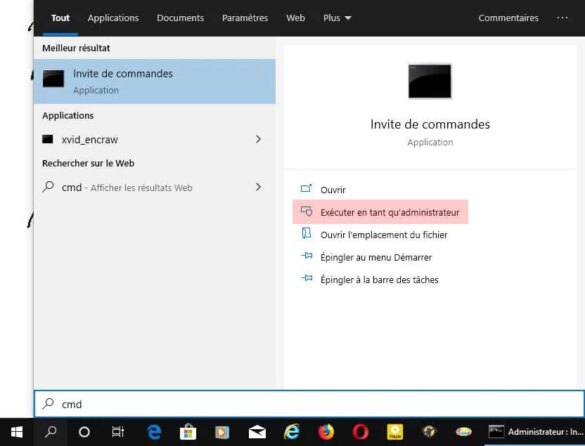Open the three-dot options menu

(x=562, y=18)
